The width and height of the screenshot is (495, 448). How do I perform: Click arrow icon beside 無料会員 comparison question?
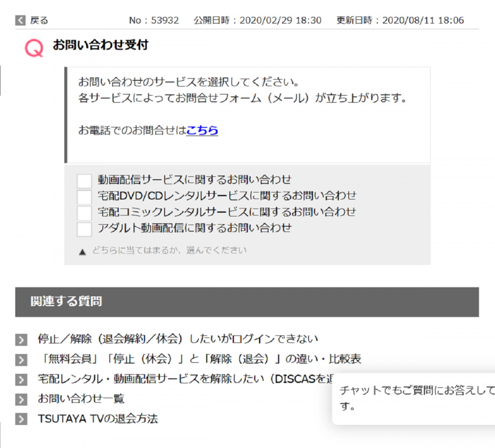click(21, 360)
